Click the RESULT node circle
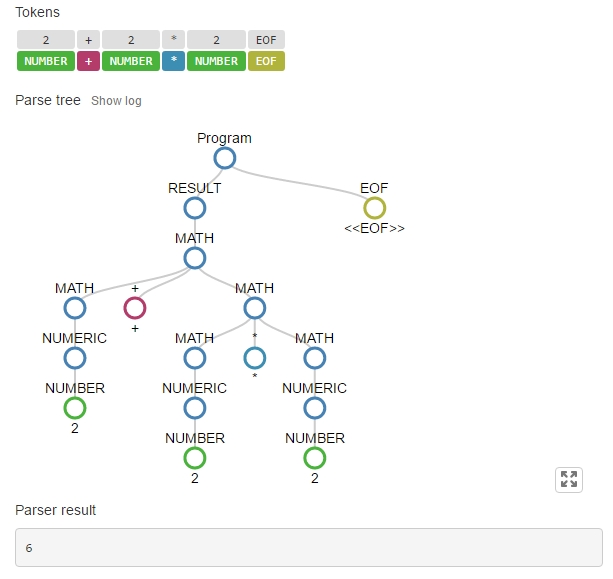 pos(195,208)
